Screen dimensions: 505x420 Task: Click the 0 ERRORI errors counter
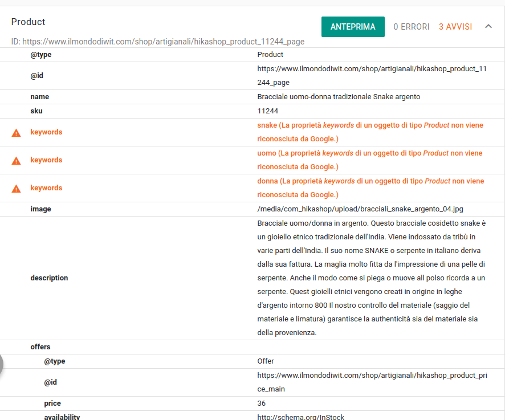(x=412, y=27)
